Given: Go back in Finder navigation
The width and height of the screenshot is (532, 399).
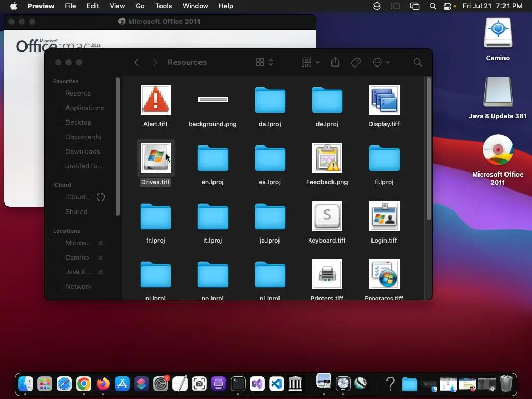Looking at the screenshot, I should [x=137, y=62].
